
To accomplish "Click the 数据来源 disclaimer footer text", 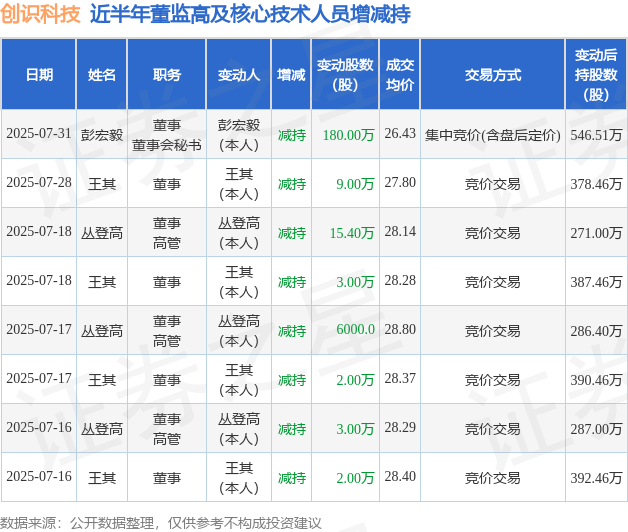I will [161, 523].
